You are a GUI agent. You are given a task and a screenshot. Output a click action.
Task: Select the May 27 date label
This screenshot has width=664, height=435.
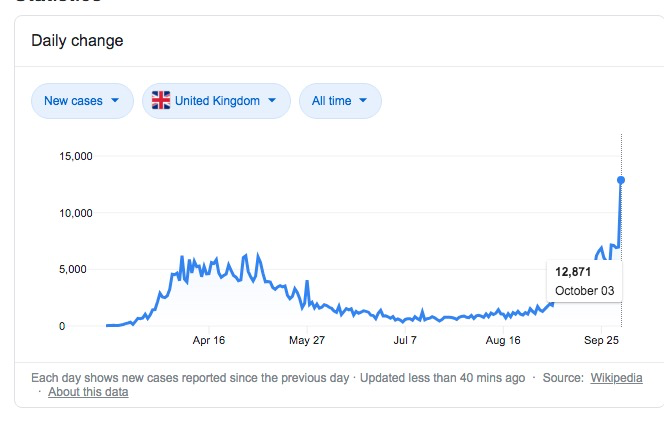(307, 340)
